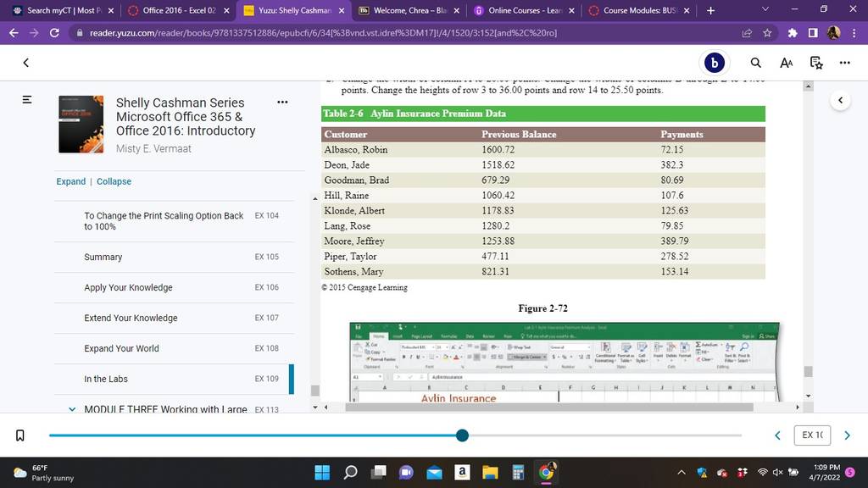The height and width of the screenshot is (488, 868).
Task: Open Extend Your Knowledge entry
Action: pyautogui.click(x=174, y=318)
